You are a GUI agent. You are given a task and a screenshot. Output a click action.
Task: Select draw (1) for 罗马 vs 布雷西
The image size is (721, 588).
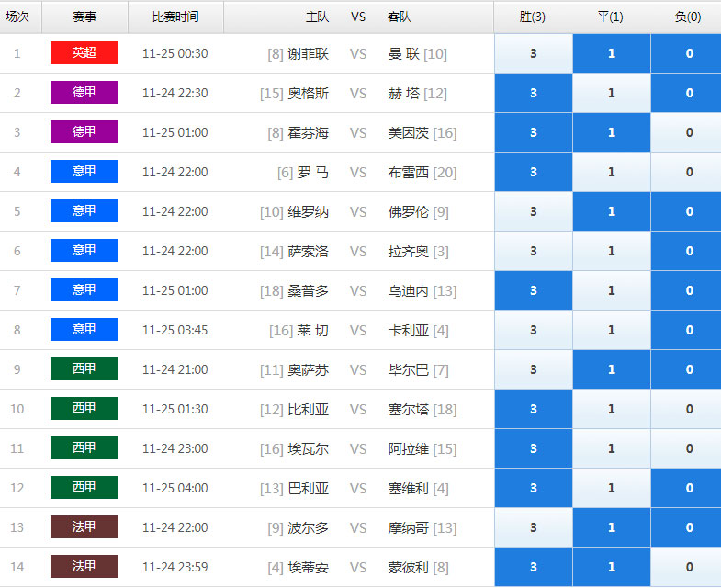point(612,172)
